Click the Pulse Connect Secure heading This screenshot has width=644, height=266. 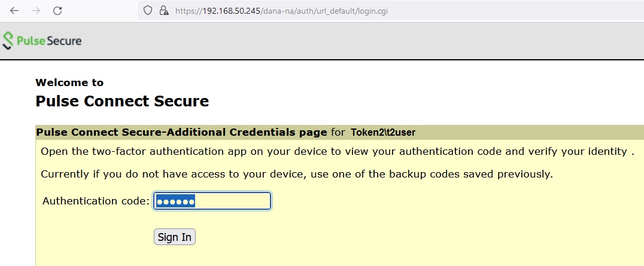pos(122,101)
